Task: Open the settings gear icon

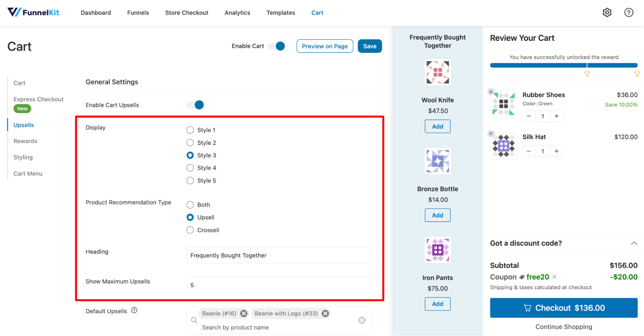Action: pyautogui.click(x=607, y=13)
